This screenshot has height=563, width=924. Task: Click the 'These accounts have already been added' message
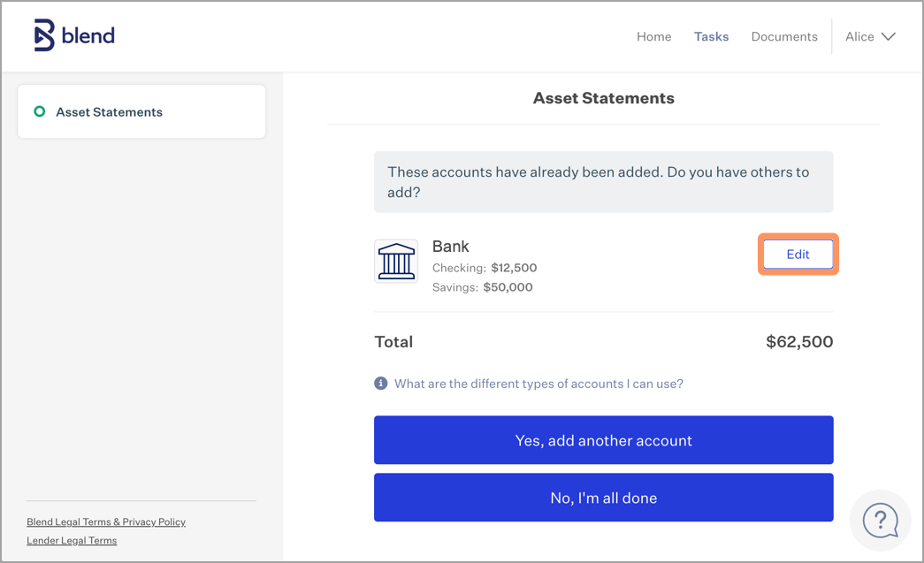[x=603, y=182]
